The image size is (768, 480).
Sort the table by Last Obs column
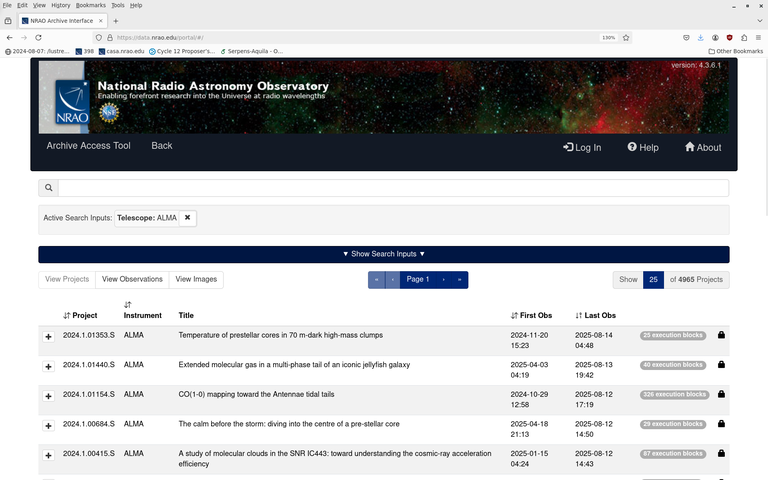[599, 315]
